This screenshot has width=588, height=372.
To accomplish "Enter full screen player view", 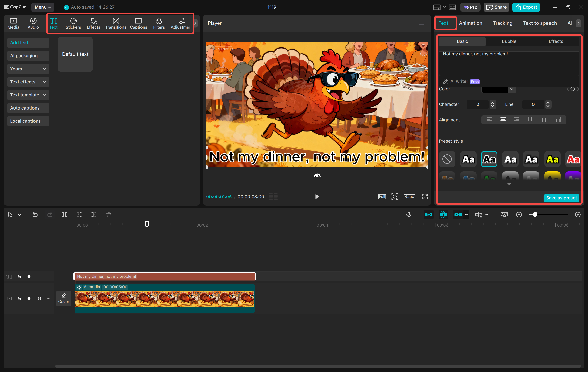I will [425, 197].
